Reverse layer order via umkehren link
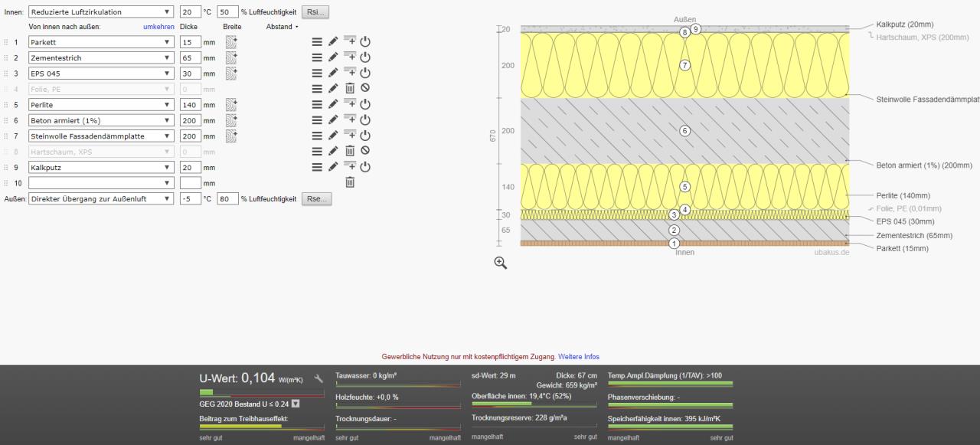Image resolution: width=980 pixels, height=445 pixels. tap(158, 27)
